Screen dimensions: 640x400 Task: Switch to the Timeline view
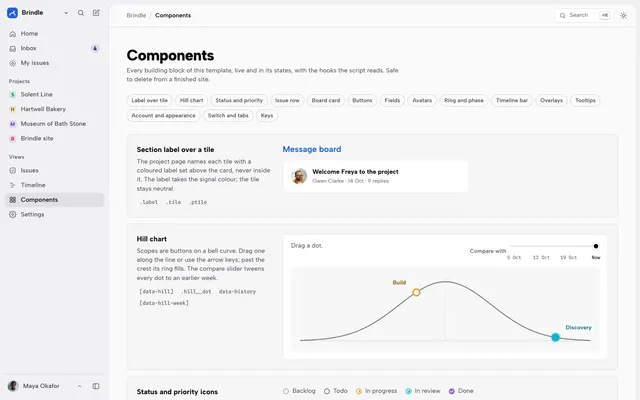tap(54, 185)
